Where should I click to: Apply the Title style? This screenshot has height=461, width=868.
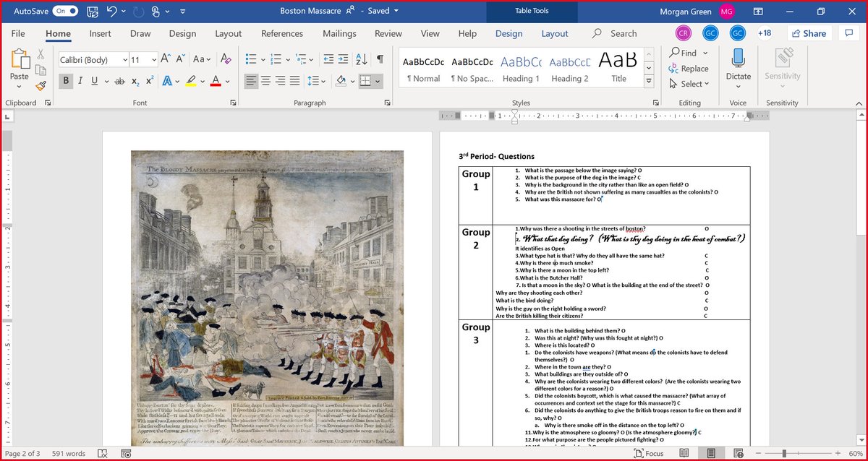coord(619,69)
